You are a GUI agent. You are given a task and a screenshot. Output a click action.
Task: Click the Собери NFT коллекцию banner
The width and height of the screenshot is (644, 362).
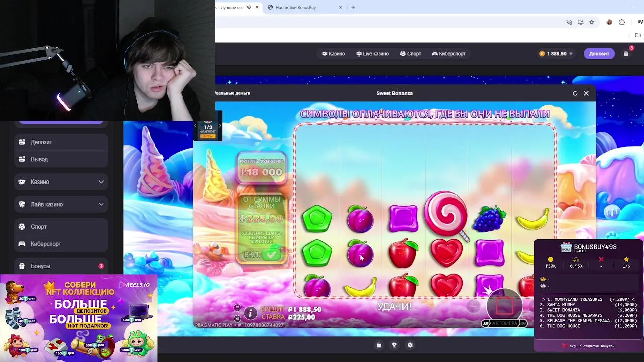[x=78, y=318]
